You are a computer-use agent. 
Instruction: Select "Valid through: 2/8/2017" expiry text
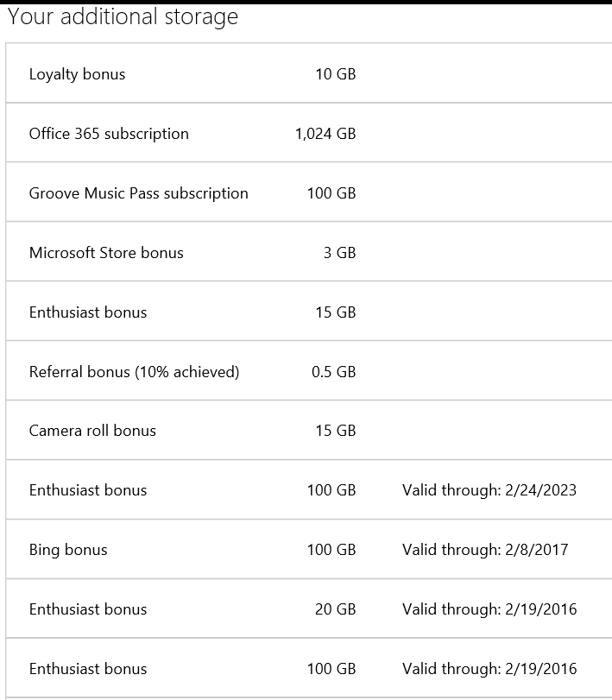tap(484, 550)
